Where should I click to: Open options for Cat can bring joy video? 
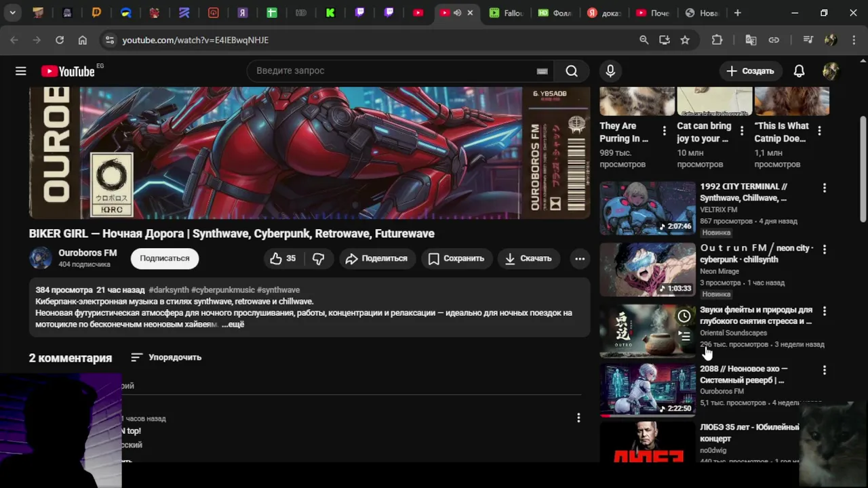pos(742,130)
